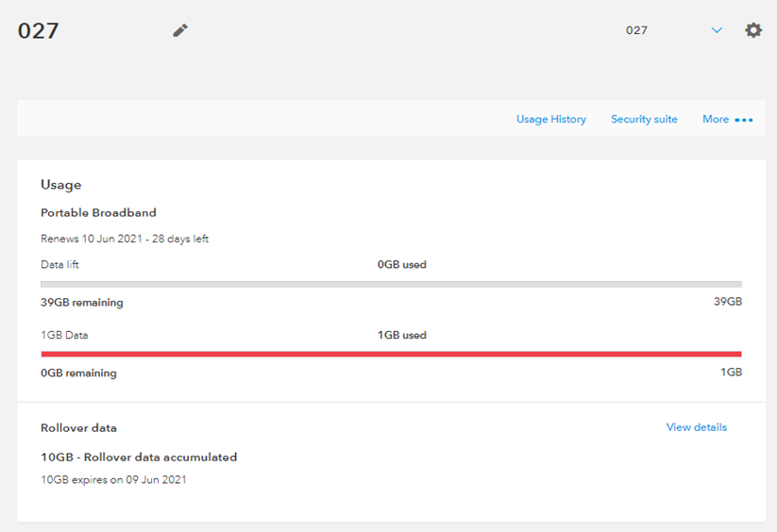Open the Usage History tab

[x=550, y=119]
